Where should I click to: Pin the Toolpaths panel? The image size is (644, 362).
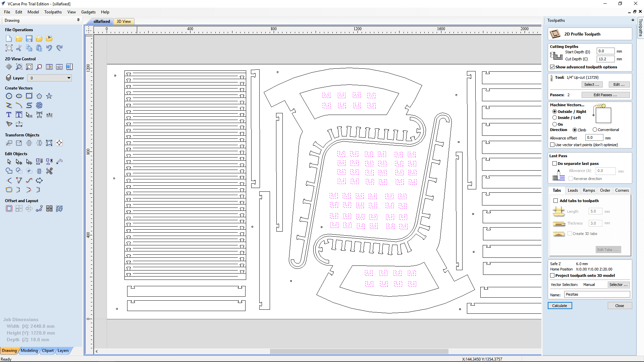coord(633,20)
